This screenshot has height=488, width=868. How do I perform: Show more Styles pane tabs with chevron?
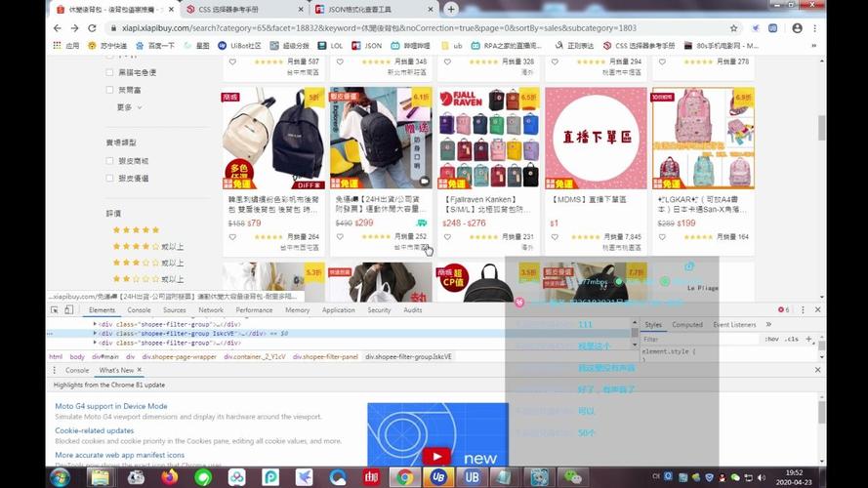[769, 324]
